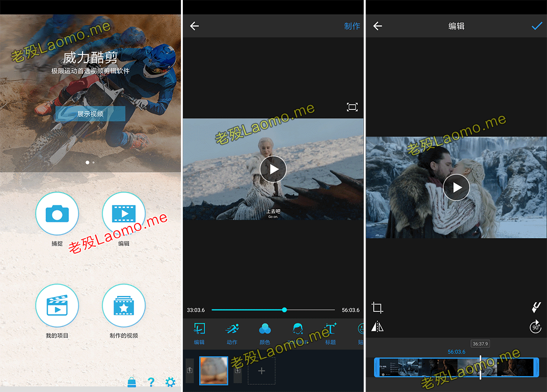Open the 捕捉 camera capture icon
The height and width of the screenshot is (392, 547).
57,213
